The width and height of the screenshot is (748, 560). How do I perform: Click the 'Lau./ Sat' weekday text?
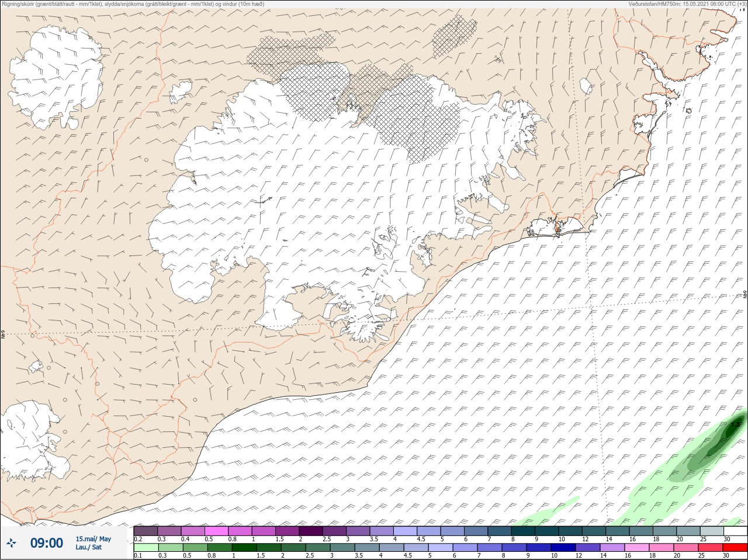(x=88, y=548)
